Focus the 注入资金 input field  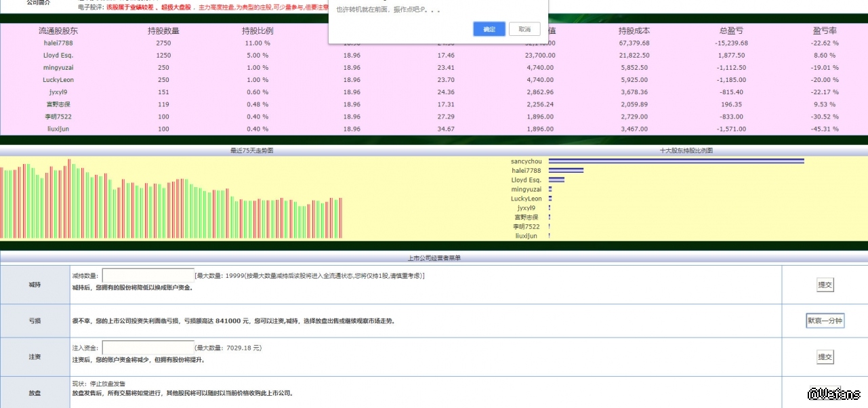coord(148,348)
